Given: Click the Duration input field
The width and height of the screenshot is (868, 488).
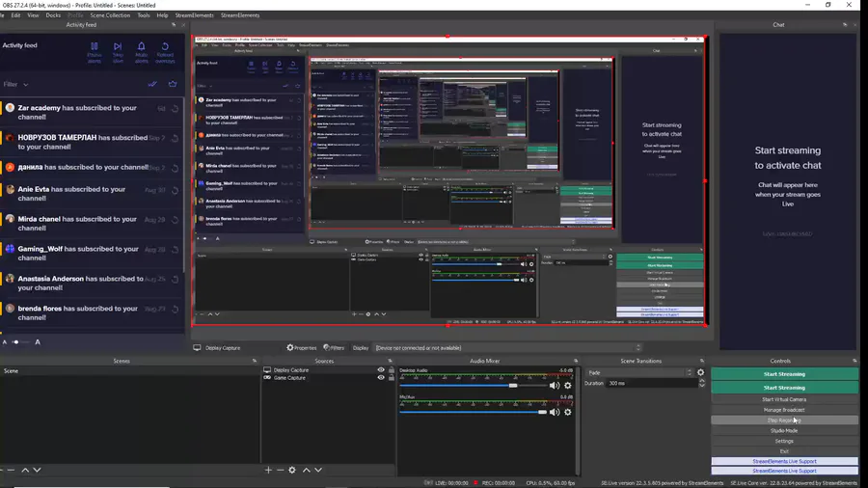Looking at the screenshot, I should [652, 383].
